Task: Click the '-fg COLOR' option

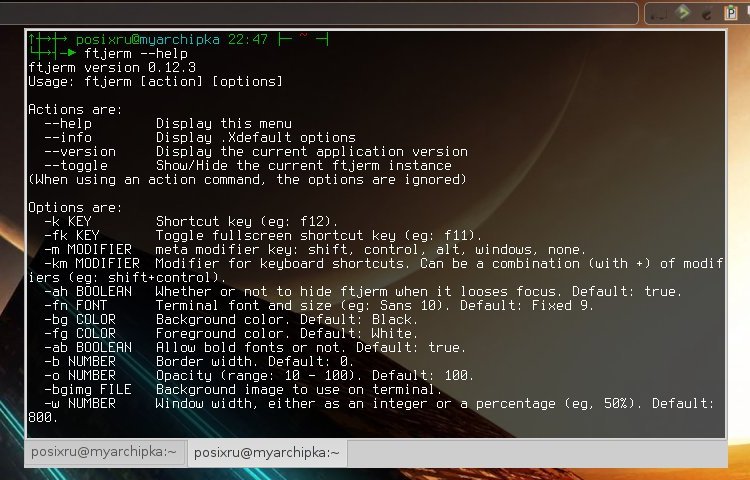Action: 80,333
